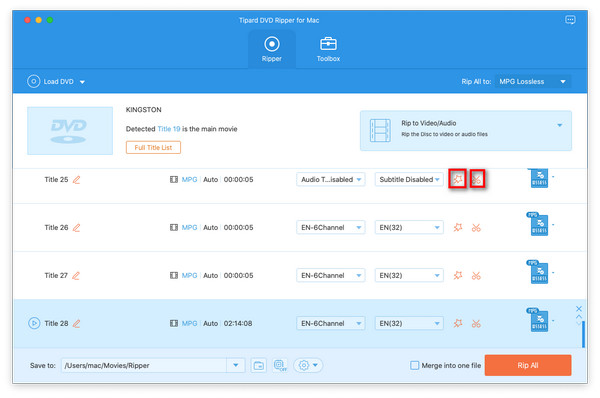The width and height of the screenshot is (600, 398).
Task: Click the Save to path field
Action: (x=144, y=365)
